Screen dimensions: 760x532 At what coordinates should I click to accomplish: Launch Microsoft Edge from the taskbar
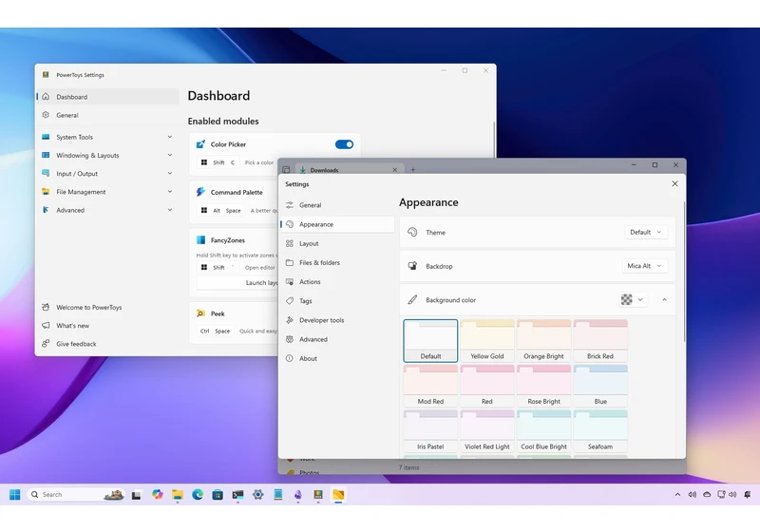[x=198, y=494]
